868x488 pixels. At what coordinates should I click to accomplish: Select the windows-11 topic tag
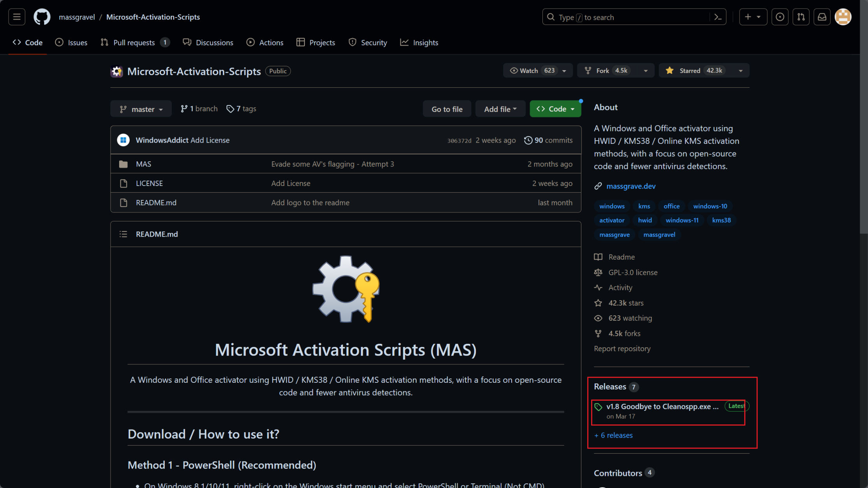pyautogui.click(x=682, y=220)
